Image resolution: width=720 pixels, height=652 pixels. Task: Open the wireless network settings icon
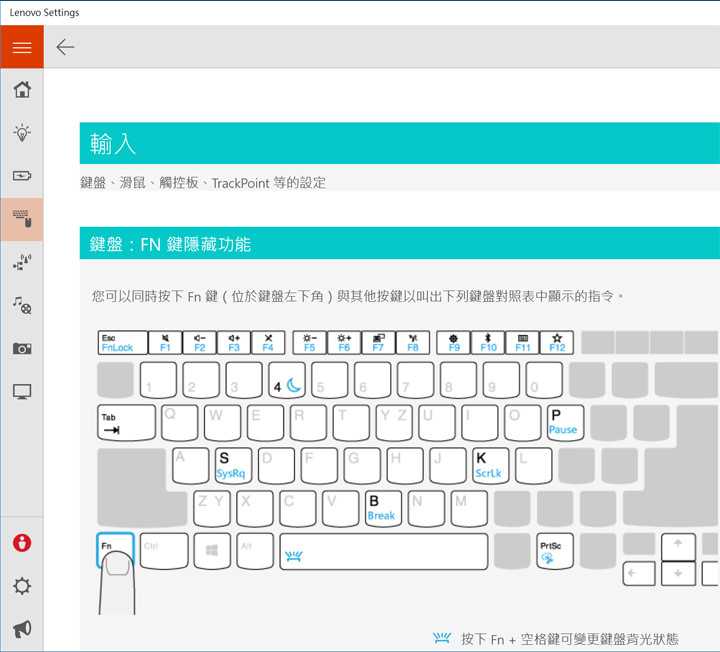point(21,262)
